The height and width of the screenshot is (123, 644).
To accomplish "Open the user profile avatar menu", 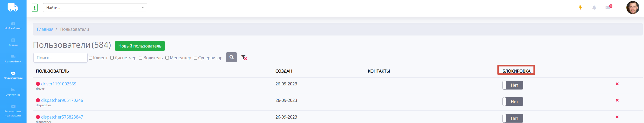I will point(633,8).
